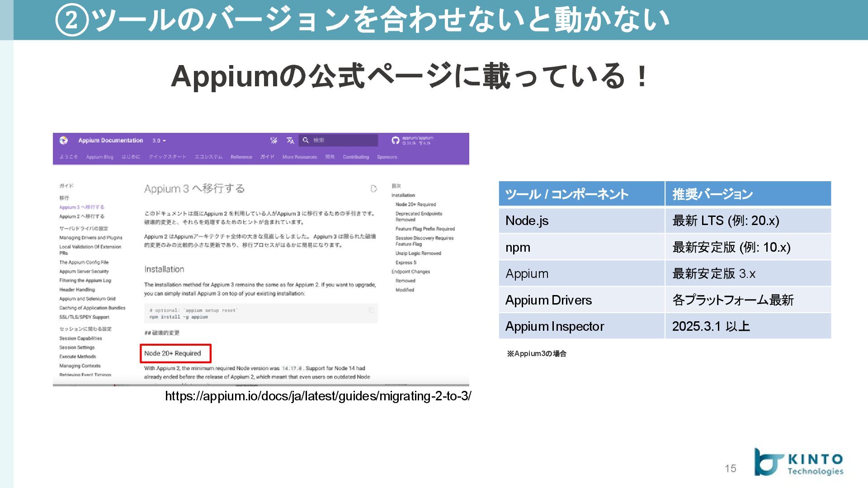Jump to Deprecated Endpoints Removed in contents
This screenshot has height=488, width=868.
tap(418, 216)
